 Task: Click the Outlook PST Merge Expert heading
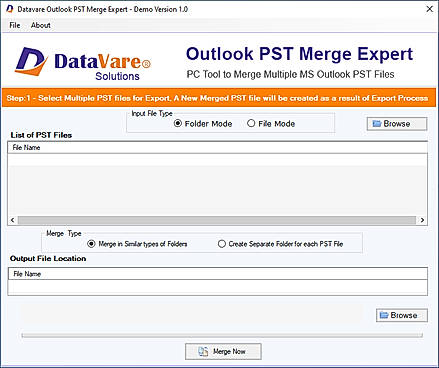[x=299, y=54]
